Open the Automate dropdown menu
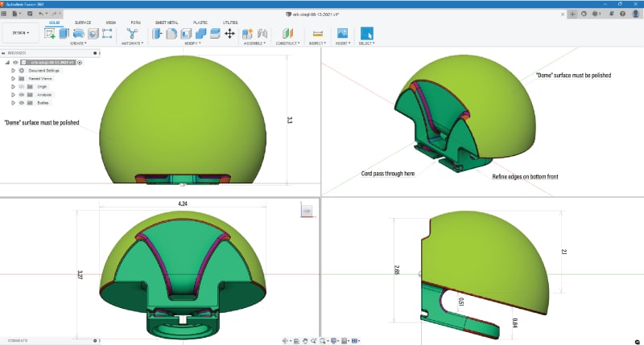Viewport: 644px width, 345px height. click(132, 43)
